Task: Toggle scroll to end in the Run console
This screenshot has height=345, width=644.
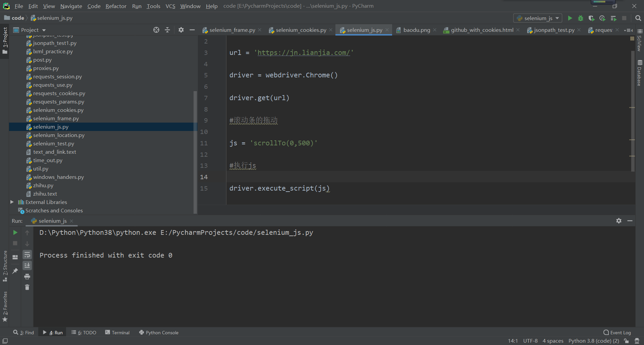Action: coord(27,266)
